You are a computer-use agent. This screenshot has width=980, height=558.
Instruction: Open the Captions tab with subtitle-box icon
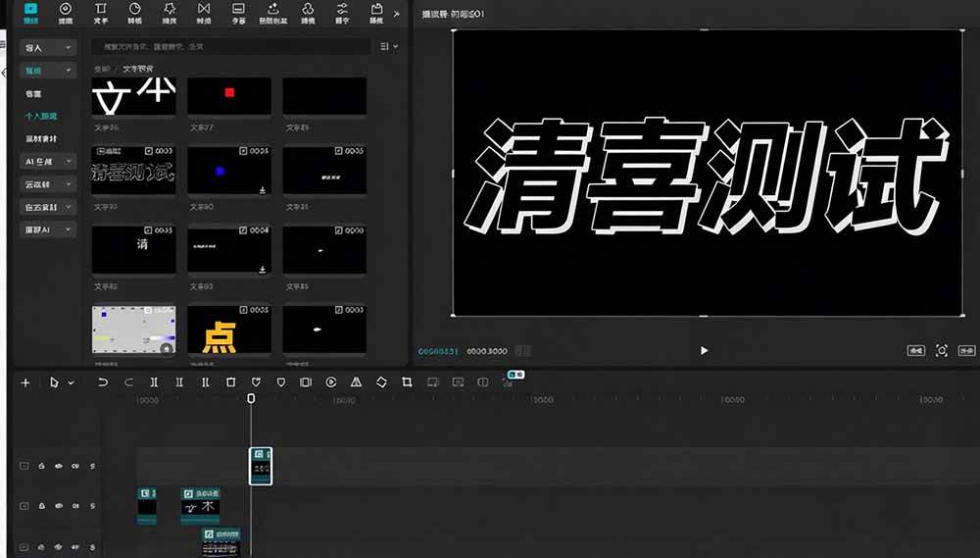pos(238,13)
